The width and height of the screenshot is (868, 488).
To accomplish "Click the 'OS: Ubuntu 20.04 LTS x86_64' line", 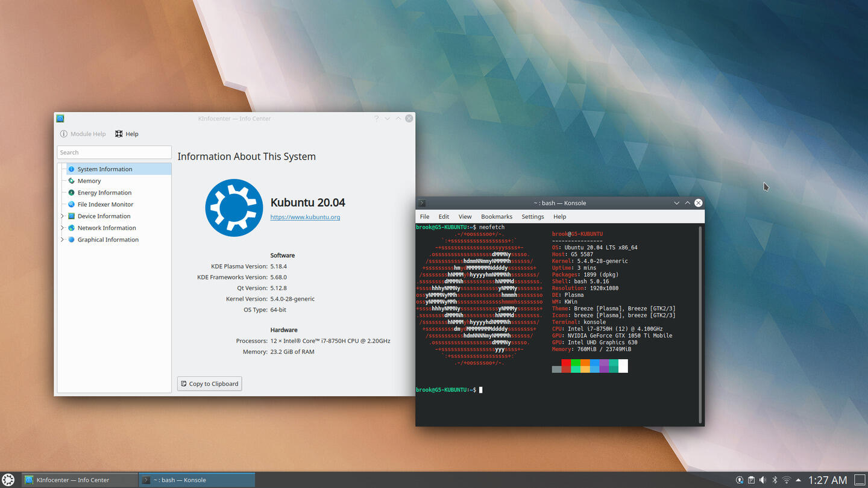I will pos(595,248).
